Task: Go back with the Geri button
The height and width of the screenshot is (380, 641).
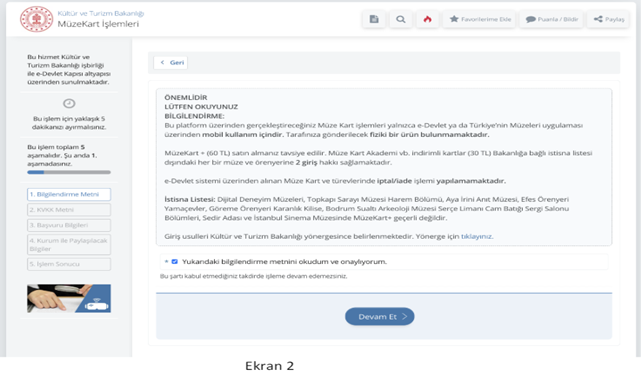Action: click(171, 63)
